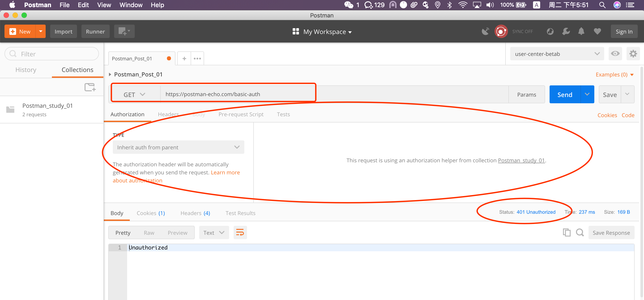
Task: Open settings via the wrench icon
Action: pos(566,32)
